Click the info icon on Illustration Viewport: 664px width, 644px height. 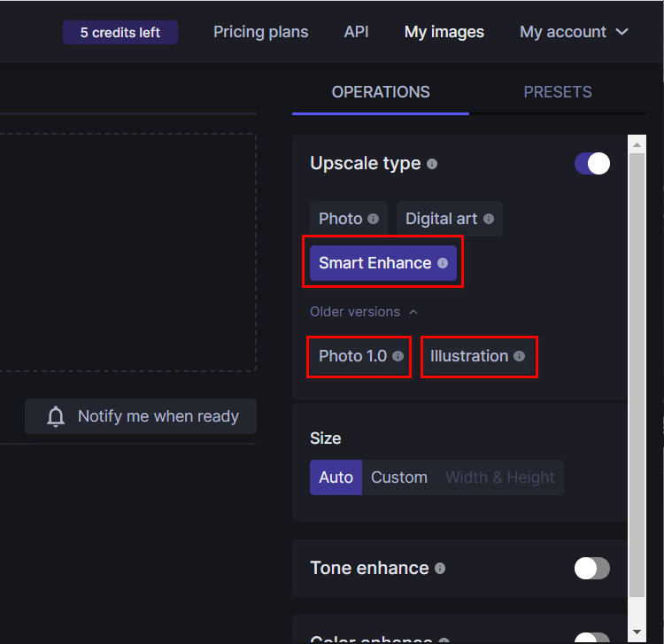(x=519, y=356)
